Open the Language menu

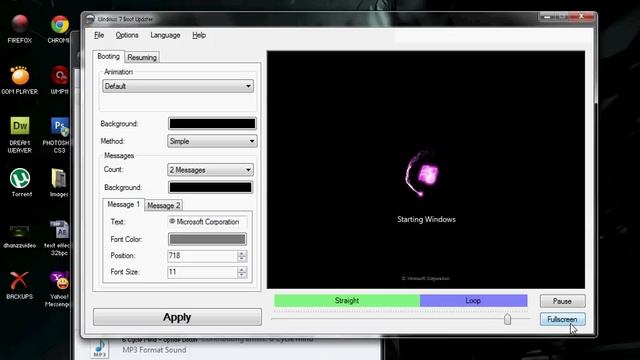pos(165,35)
